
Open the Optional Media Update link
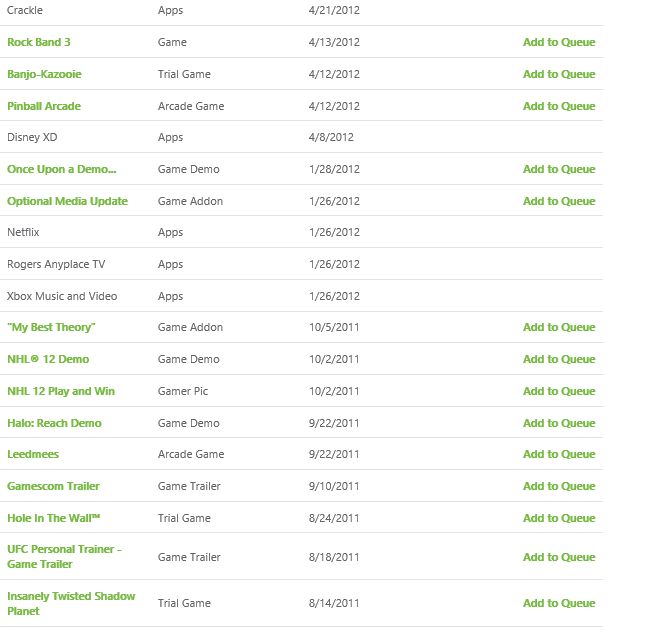click(x=67, y=201)
